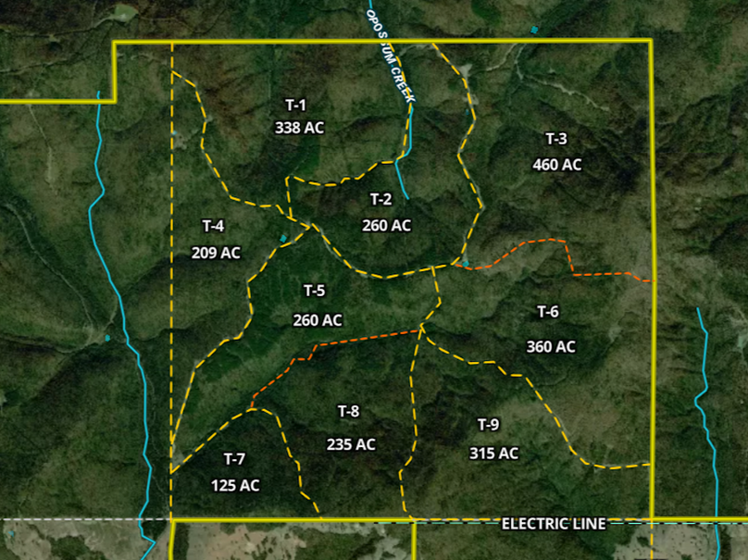
Task: Click the T-6 tract label
Action: point(548,312)
